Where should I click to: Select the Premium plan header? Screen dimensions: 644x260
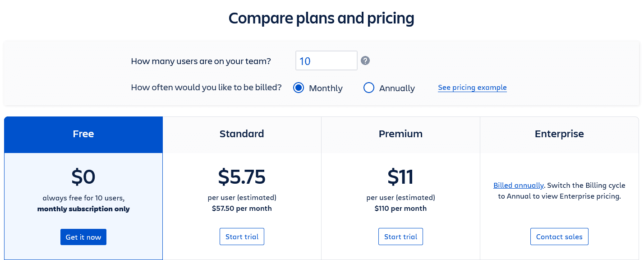400,134
